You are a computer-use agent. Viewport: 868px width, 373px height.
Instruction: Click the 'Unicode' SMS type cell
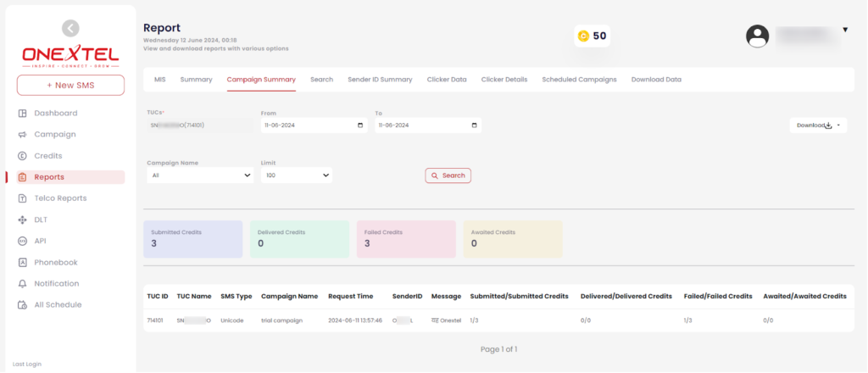232,320
